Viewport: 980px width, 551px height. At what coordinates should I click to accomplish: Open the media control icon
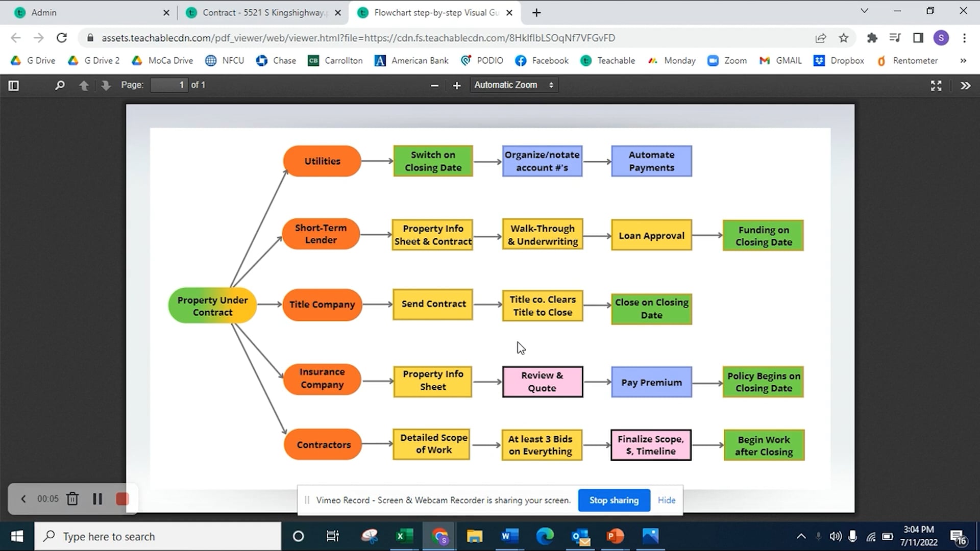895,38
